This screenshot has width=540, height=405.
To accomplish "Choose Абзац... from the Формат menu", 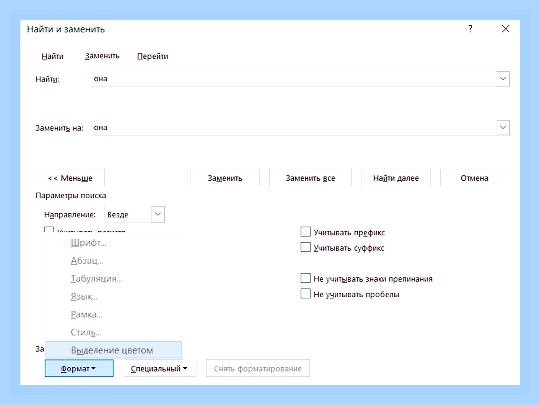I will pos(114,261).
